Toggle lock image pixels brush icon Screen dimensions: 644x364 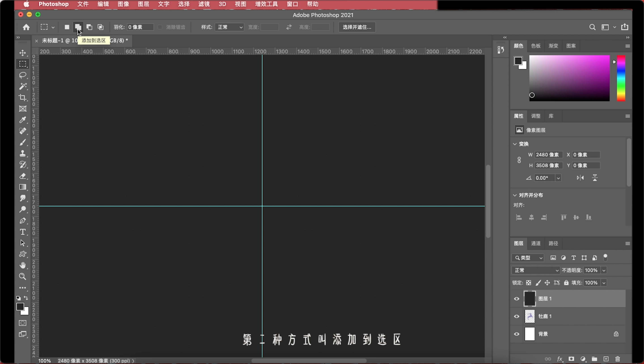tap(538, 283)
